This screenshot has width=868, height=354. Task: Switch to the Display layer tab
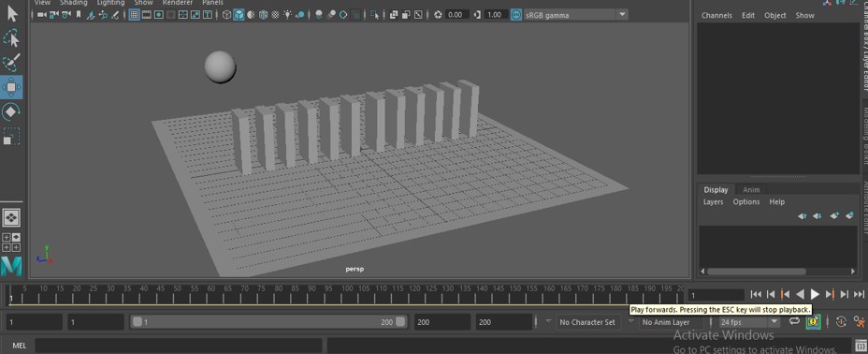point(716,190)
